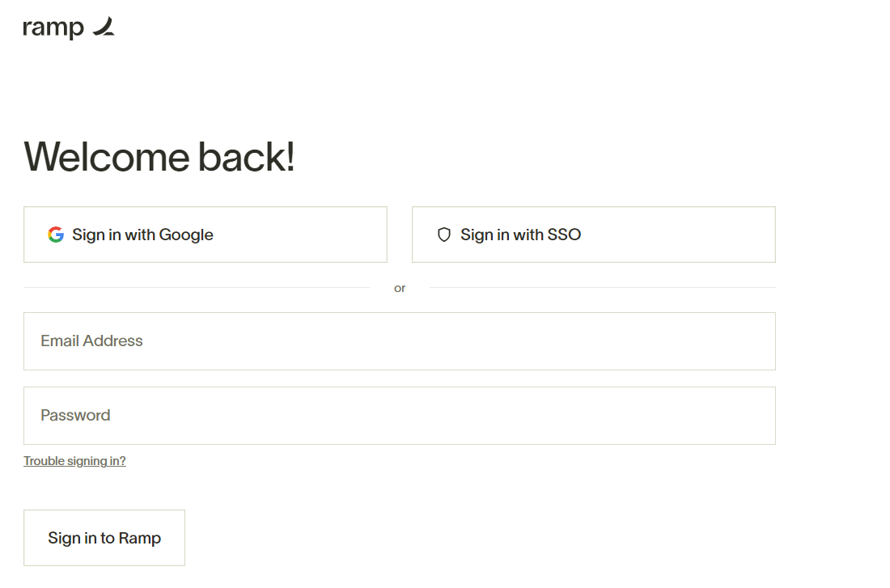Focus the Password field
This screenshot has width=890, height=588.
[x=400, y=416]
